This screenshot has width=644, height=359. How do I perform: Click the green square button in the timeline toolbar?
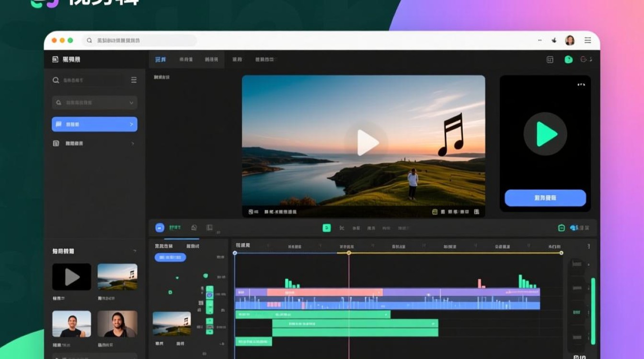[327, 228]
